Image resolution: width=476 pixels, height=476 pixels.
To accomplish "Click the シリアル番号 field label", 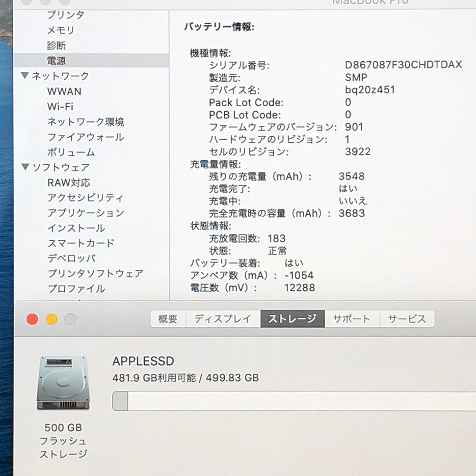I will pos(239,65).
